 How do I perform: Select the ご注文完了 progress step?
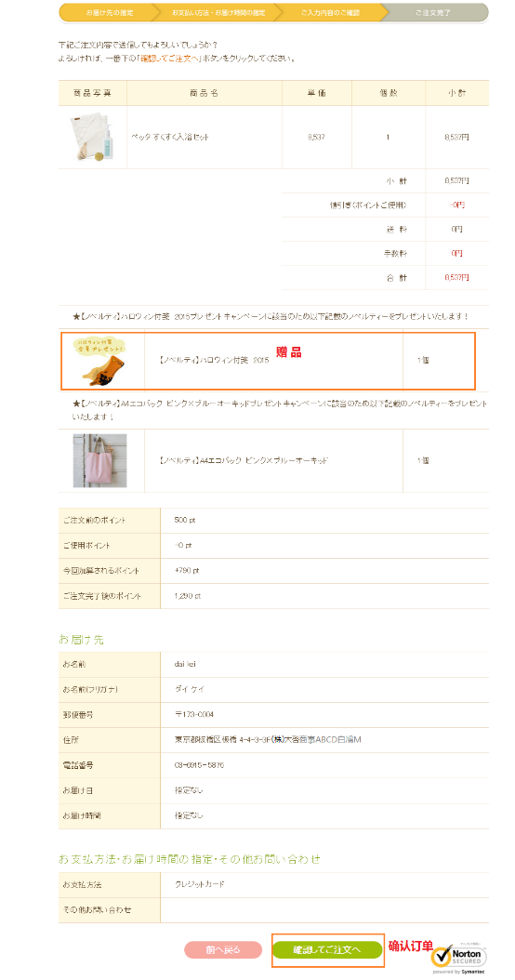point(433,12)
